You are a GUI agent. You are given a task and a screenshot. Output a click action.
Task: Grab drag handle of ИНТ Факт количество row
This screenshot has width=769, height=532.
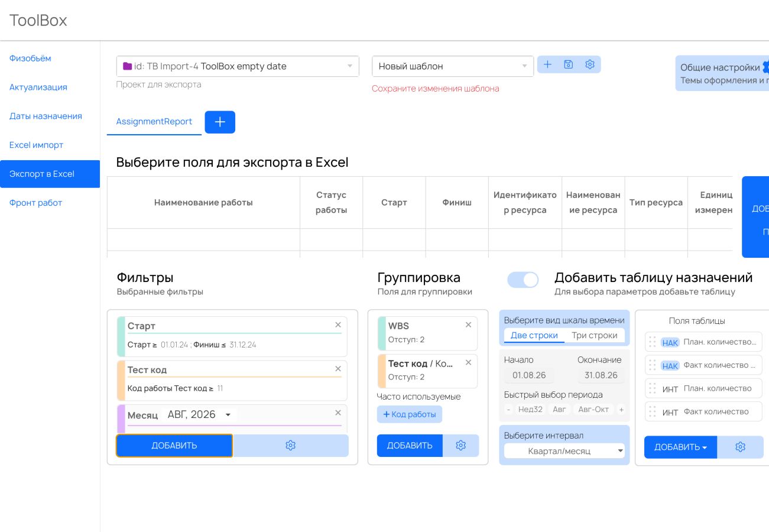(653, 411)
